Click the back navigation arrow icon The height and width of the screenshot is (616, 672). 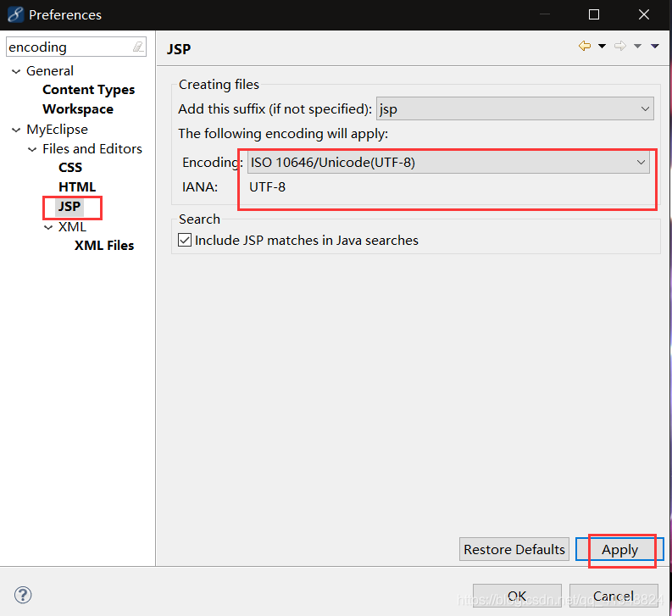click(x=585, y=46)
